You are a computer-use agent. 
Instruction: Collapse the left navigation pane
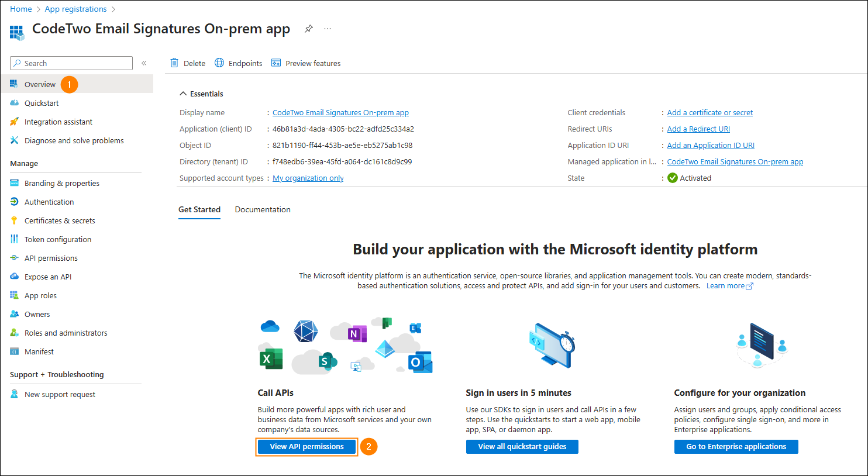(144, 63)
